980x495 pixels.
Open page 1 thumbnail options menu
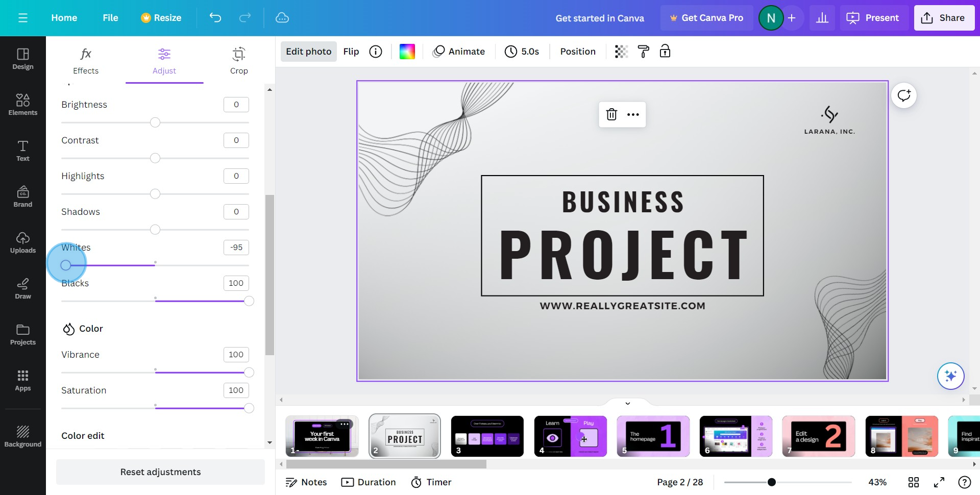345,424
